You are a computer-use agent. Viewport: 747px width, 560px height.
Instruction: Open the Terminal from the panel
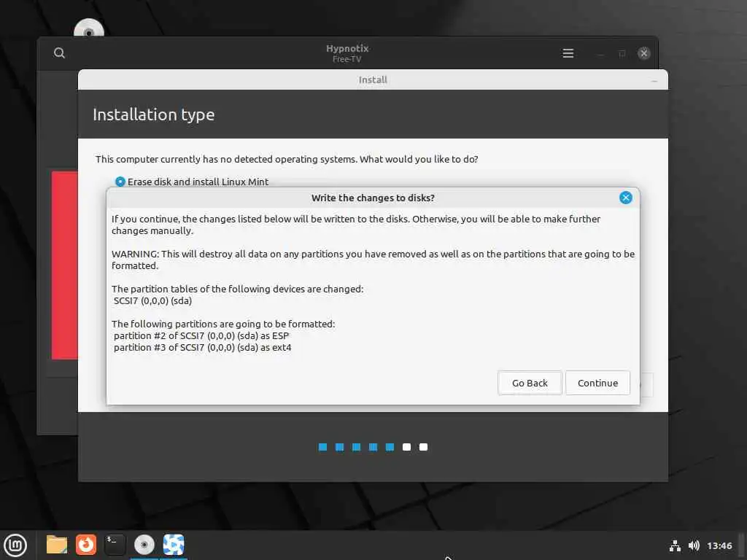click(x=115, y=545)
